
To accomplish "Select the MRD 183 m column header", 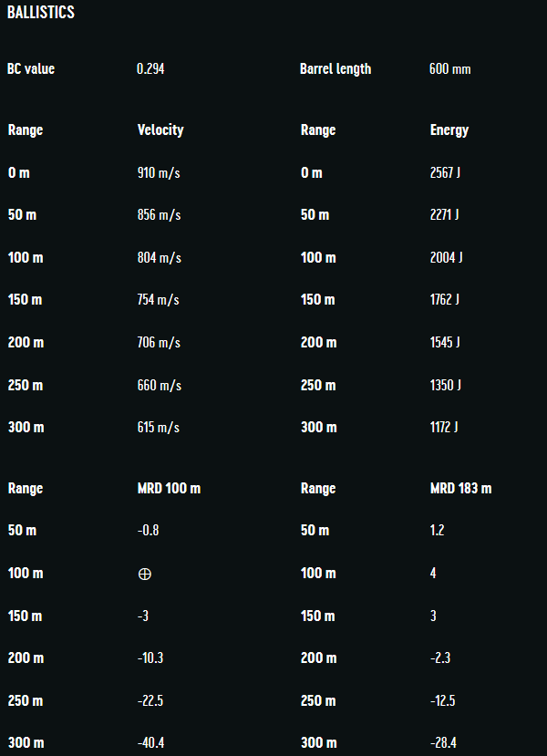I will pos(460,489).
